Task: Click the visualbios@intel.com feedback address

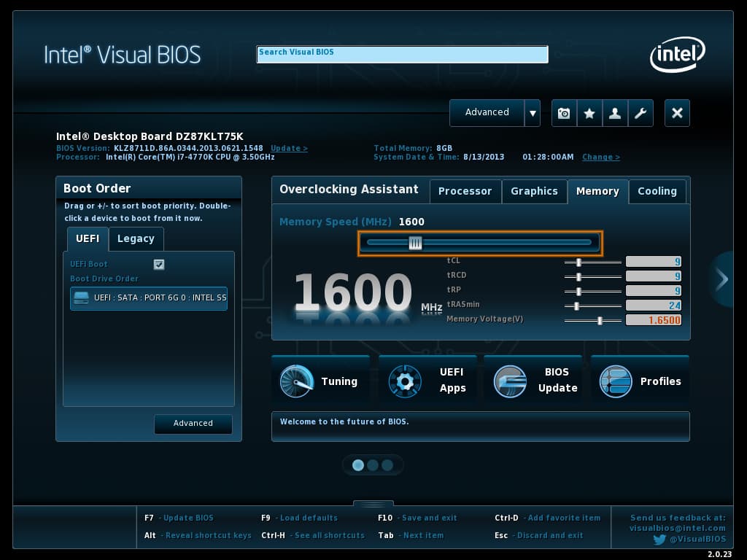Action: (x=677, y=528)
